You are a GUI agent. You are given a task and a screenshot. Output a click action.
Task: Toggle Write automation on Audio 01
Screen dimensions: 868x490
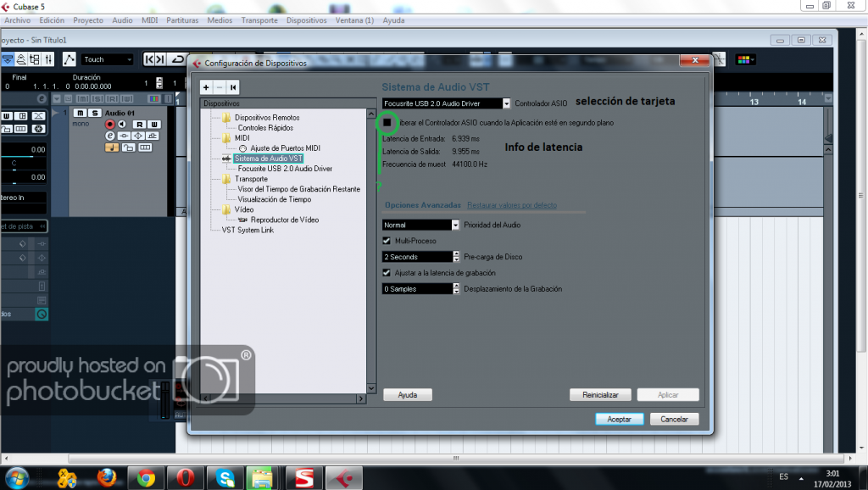[154, 124]
